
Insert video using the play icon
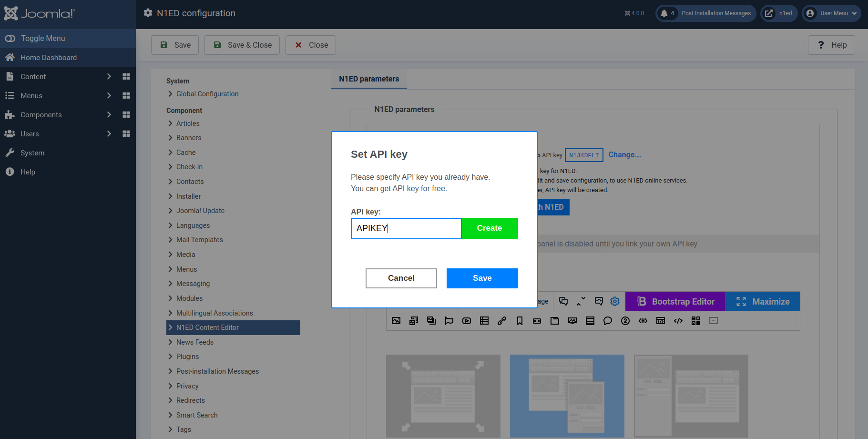(467, 321)
